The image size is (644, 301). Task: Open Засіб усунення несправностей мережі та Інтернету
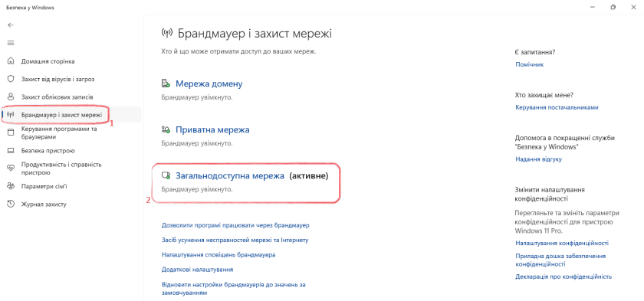pyautogui.click(x=235, y=240)
